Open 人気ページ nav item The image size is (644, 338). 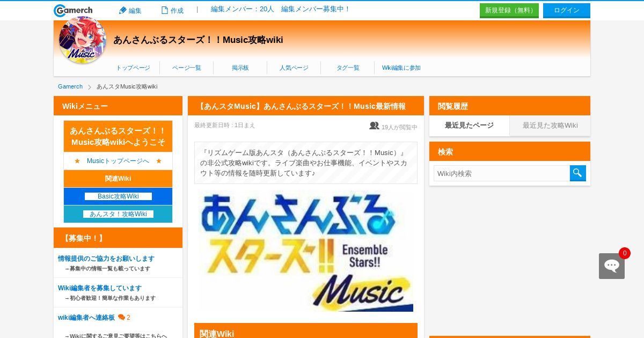click(x=294, y=68)
